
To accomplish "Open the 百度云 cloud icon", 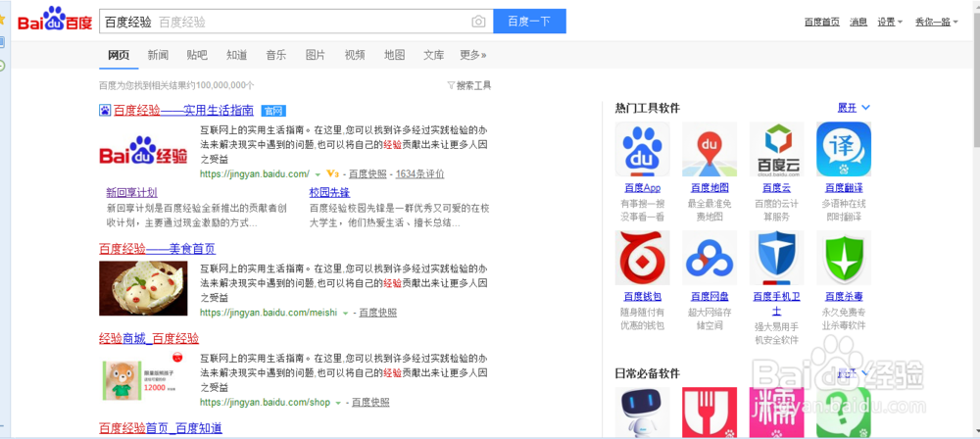I will [777, 150].
